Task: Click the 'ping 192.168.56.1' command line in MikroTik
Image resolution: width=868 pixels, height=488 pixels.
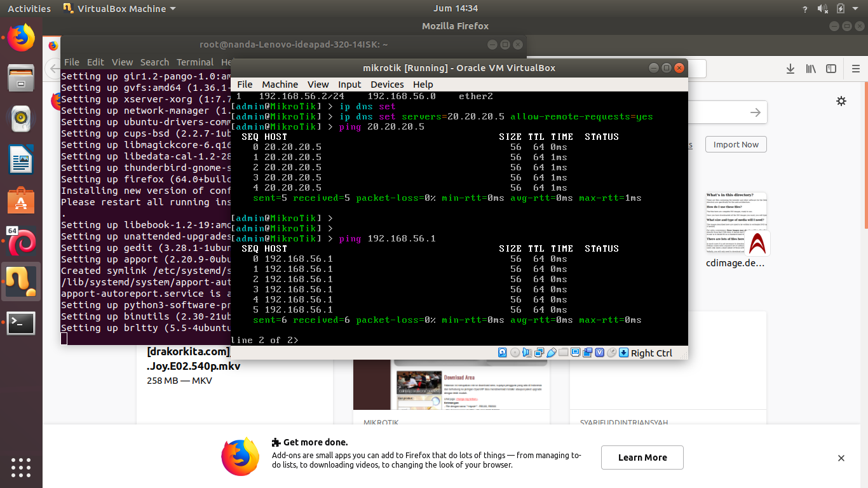Action: [387, 238]
